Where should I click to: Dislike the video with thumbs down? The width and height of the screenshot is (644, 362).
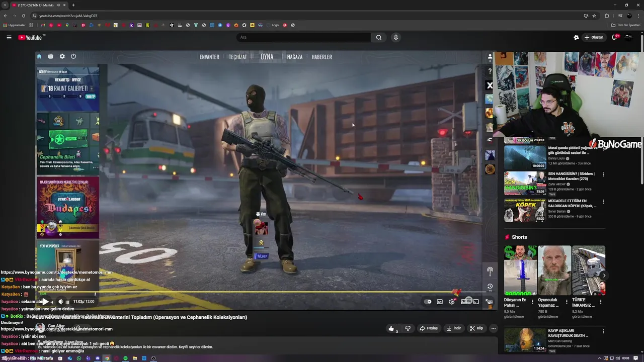point(408,328)
